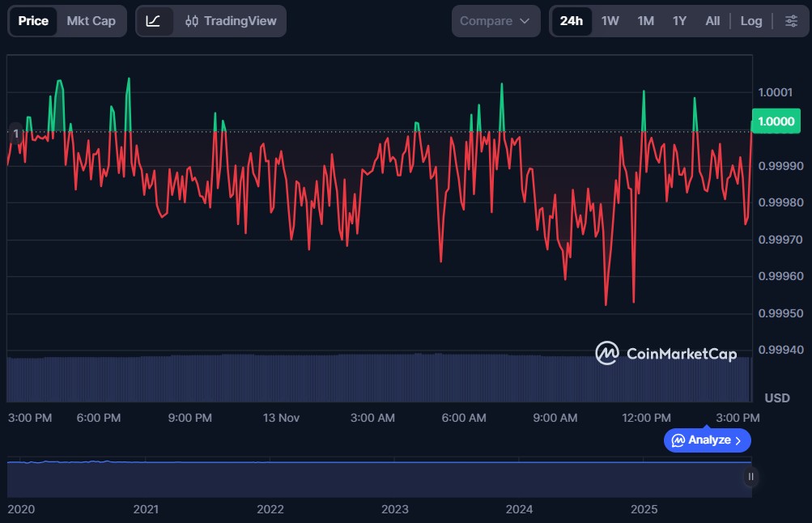Switch chart to Mkt Cap view

pyautogui.click(x=91, y=21)
